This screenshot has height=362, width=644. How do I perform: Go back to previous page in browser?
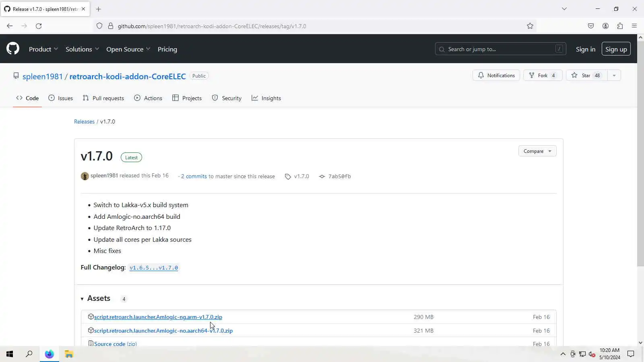[10, 26]
